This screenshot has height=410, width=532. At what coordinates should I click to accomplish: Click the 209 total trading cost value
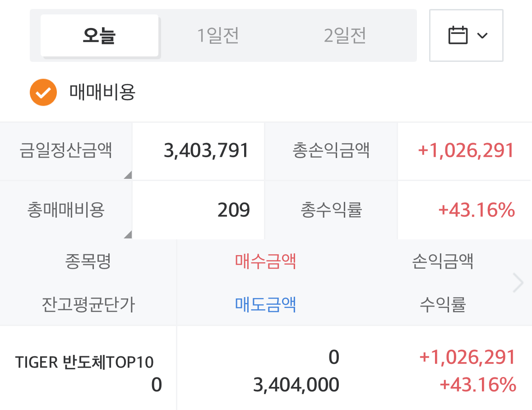click(x=233, y=210)
